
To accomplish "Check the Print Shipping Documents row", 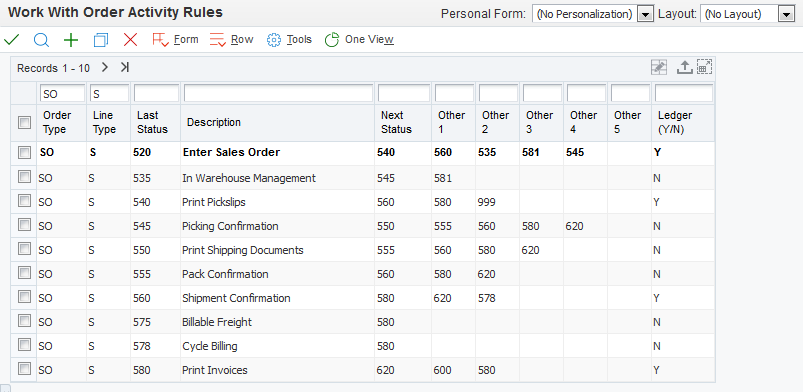I will pos(24,249).
